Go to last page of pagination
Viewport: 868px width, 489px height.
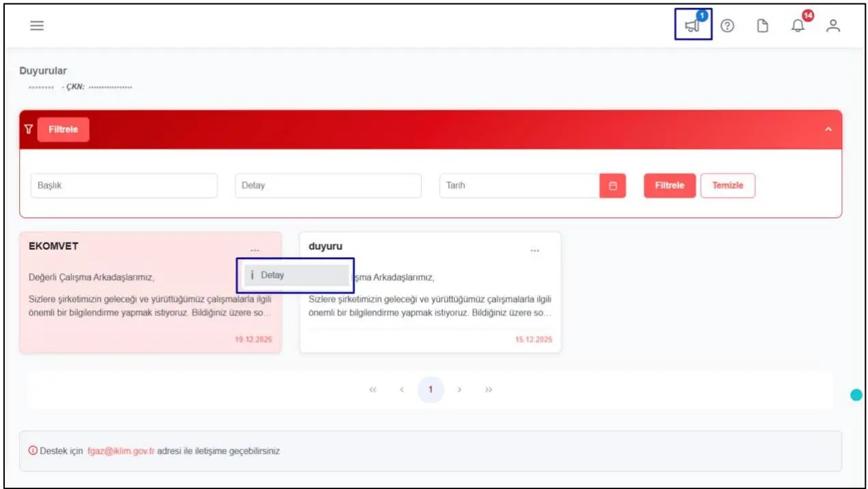(x=489, y=390)
